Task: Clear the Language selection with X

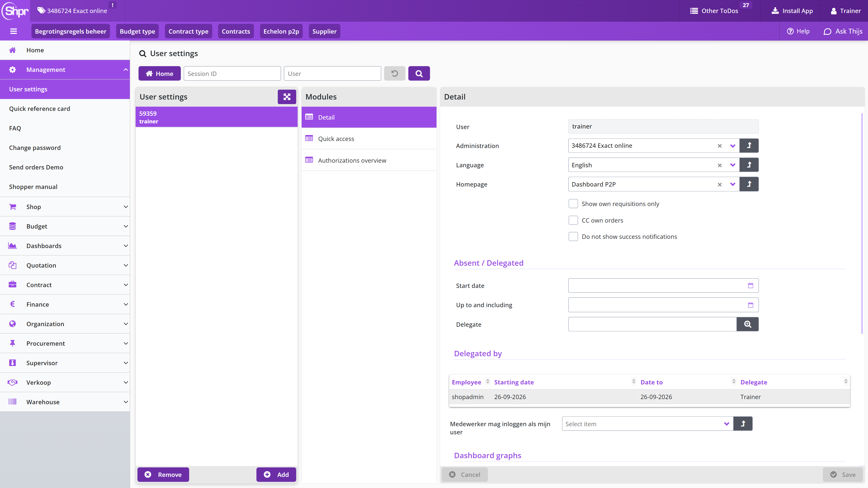Action: 719,165
